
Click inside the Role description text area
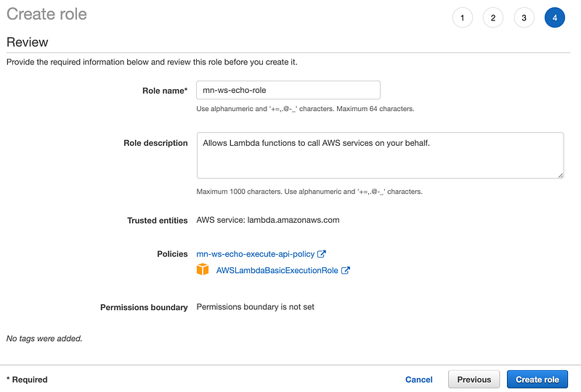pos(380,155)
